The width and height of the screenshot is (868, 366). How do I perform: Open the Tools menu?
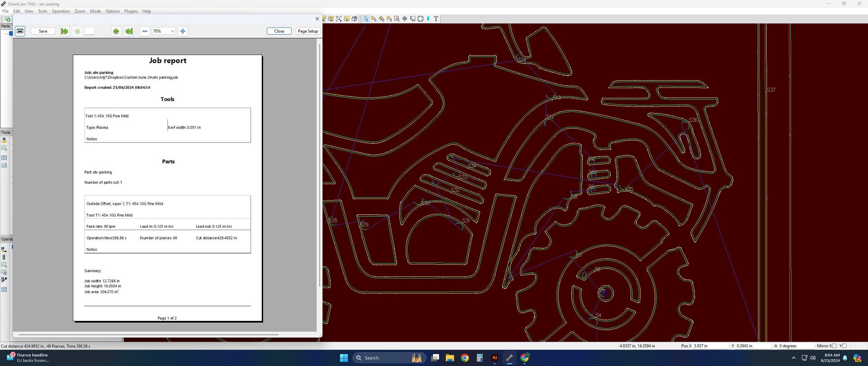click(42, 11)
